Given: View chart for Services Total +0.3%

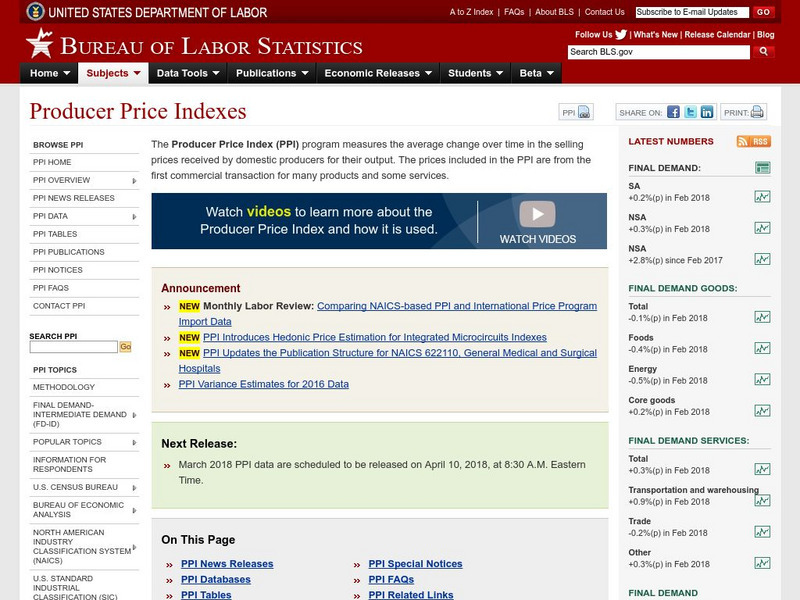Looking at the screenshot, I should (762, 469).
